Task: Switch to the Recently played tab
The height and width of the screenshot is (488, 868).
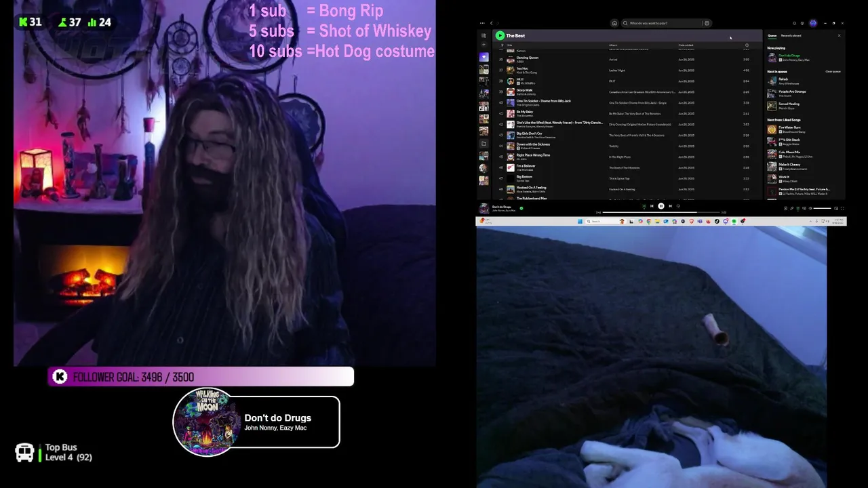Action: 791,35
